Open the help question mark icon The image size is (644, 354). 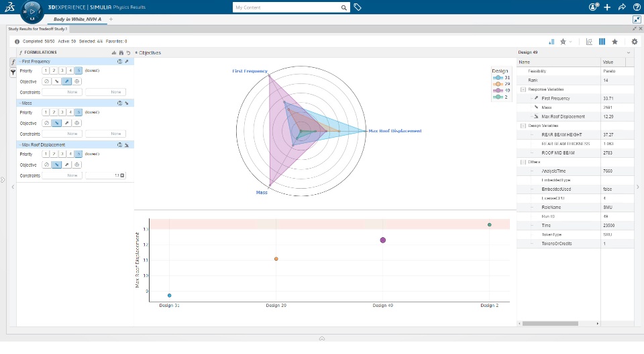coord(636,7)
